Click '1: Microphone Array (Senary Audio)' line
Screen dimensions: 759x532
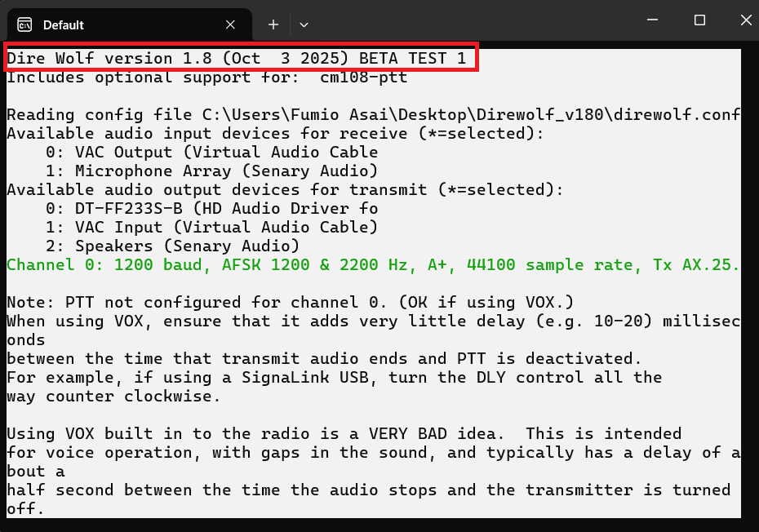211,171
